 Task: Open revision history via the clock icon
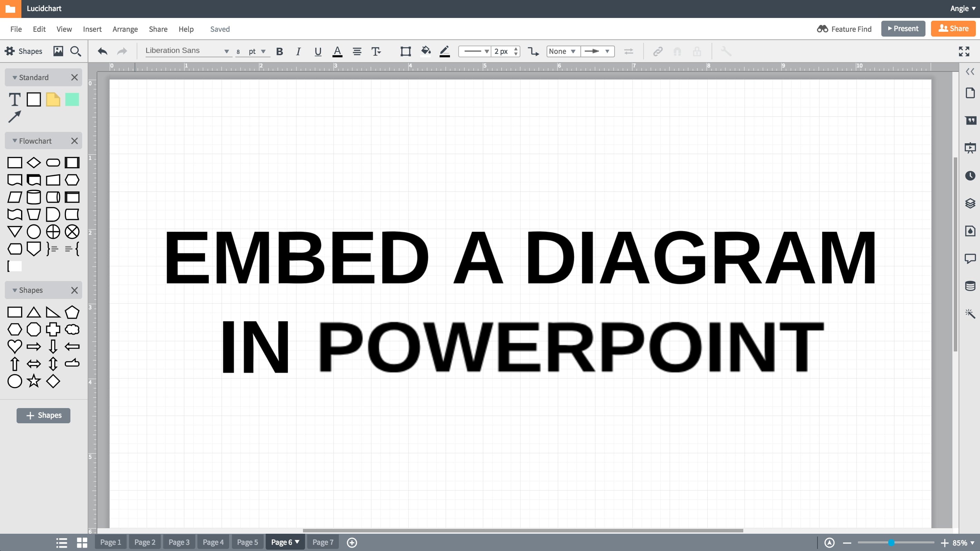[x=970, y=176]
